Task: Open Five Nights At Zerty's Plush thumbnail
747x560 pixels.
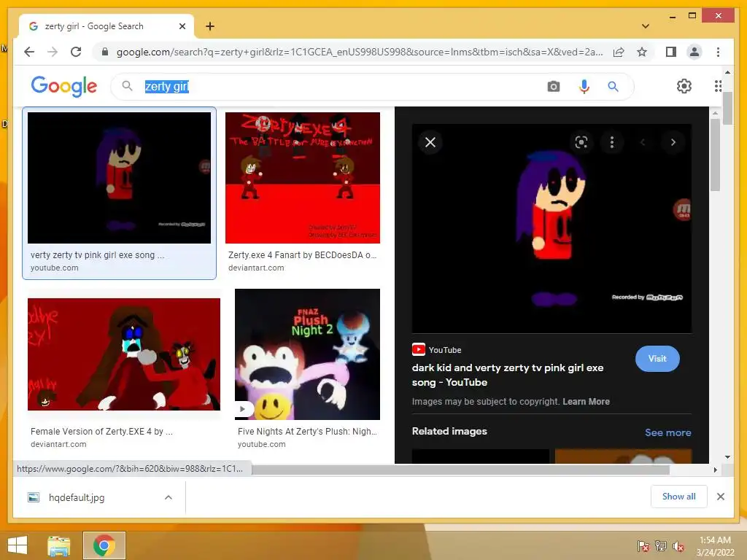Action: 307,354
